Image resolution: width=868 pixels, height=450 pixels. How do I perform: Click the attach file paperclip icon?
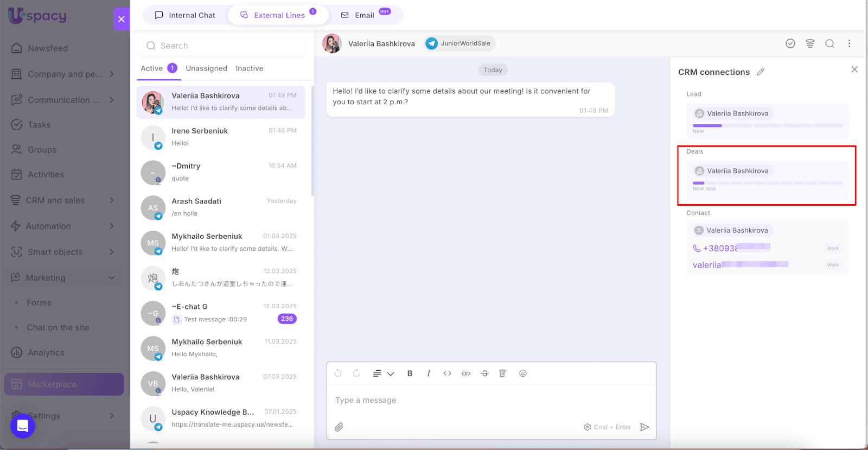pyautogui.click(x=339, y=427)
